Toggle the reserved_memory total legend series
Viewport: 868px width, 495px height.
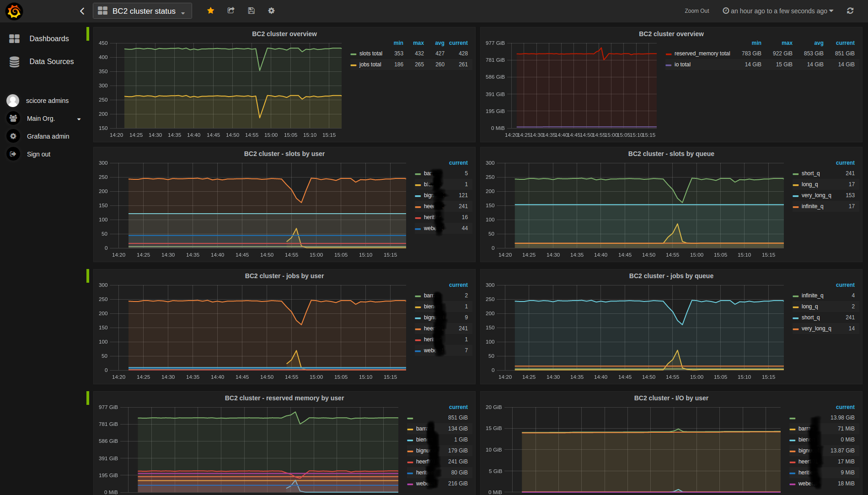(x=702, y=54)
